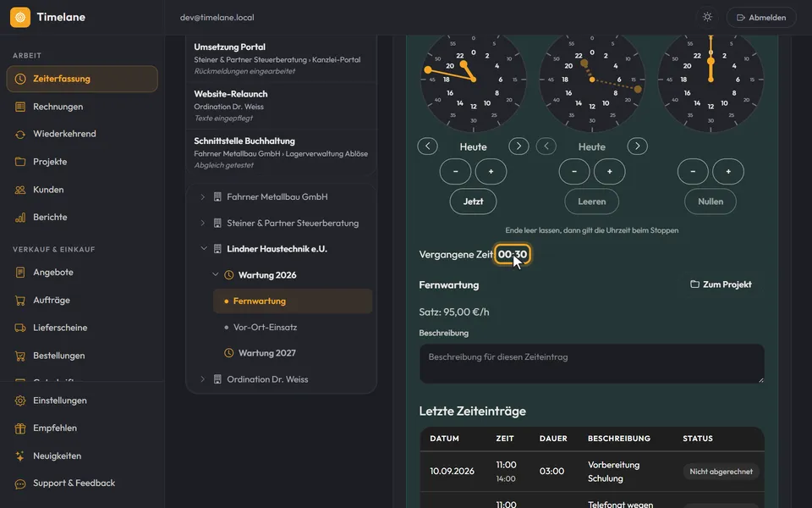
Task: Increase the end time with plus
Action: pos(610,172)
